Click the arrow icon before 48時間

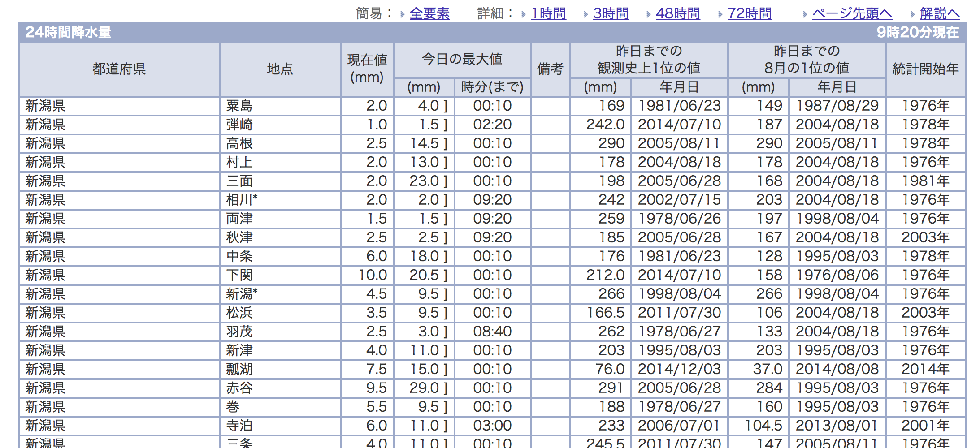tap(648, 14)
